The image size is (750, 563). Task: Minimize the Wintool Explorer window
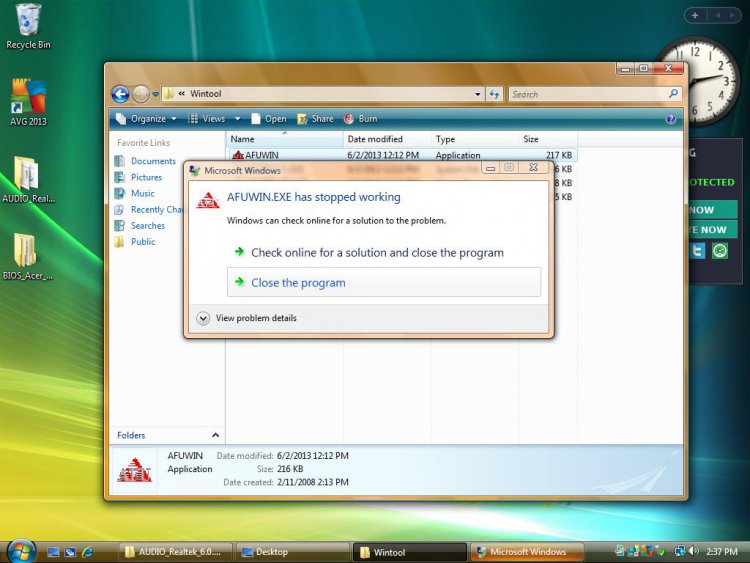[625, 69]
